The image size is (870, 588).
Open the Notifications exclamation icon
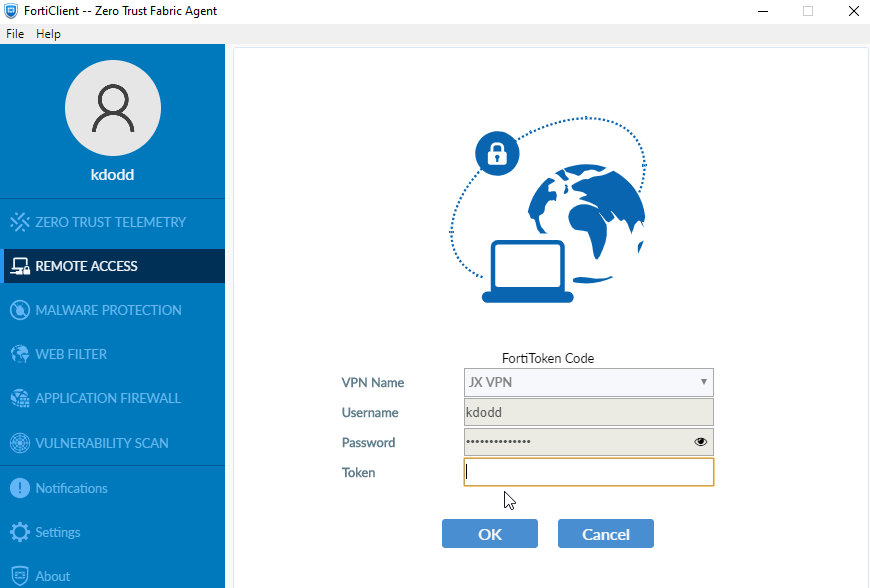(20, 488)
